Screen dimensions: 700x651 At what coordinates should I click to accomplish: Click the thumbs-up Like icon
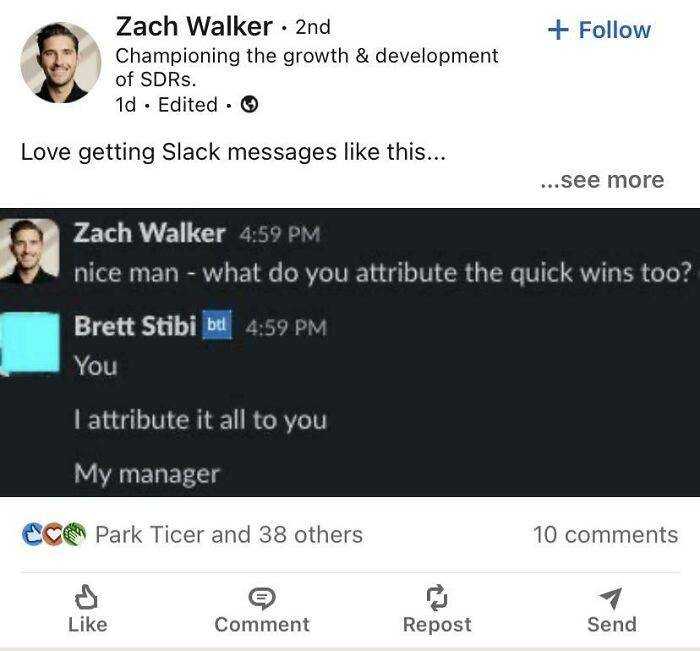87,599
